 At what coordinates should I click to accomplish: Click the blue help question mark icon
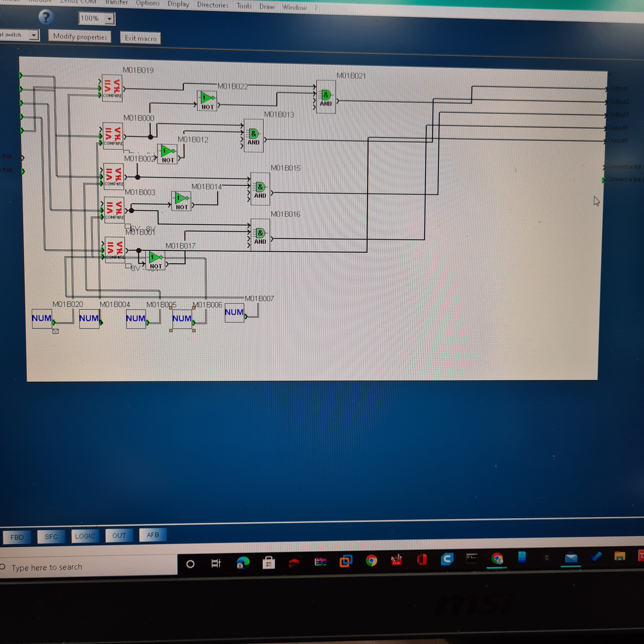(x=46, y=17)
